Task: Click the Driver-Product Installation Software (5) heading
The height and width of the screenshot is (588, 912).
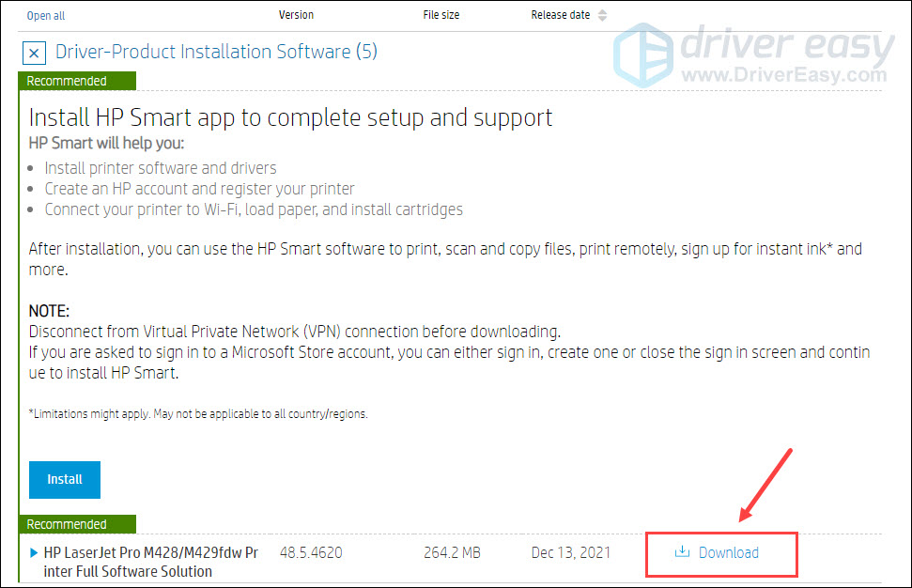Action: (x=216, y=52)
